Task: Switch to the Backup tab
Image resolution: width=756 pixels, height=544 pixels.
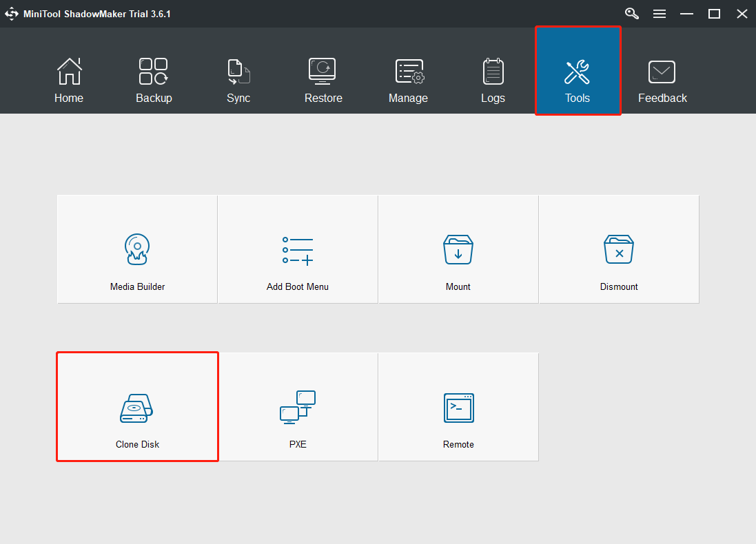Action: click(x=154, y=80)
